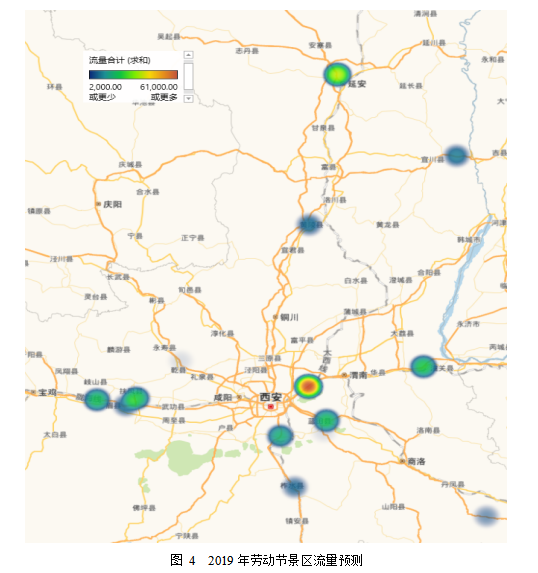Select the green hotspot near 潼关县
This screenshot has height=573, width=538.
[x=423, y=366]
